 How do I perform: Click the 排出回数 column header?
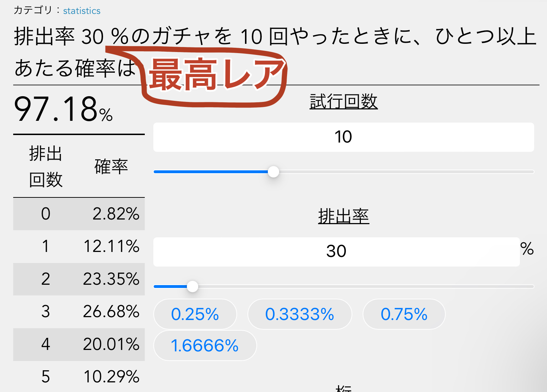pos(46,166)
